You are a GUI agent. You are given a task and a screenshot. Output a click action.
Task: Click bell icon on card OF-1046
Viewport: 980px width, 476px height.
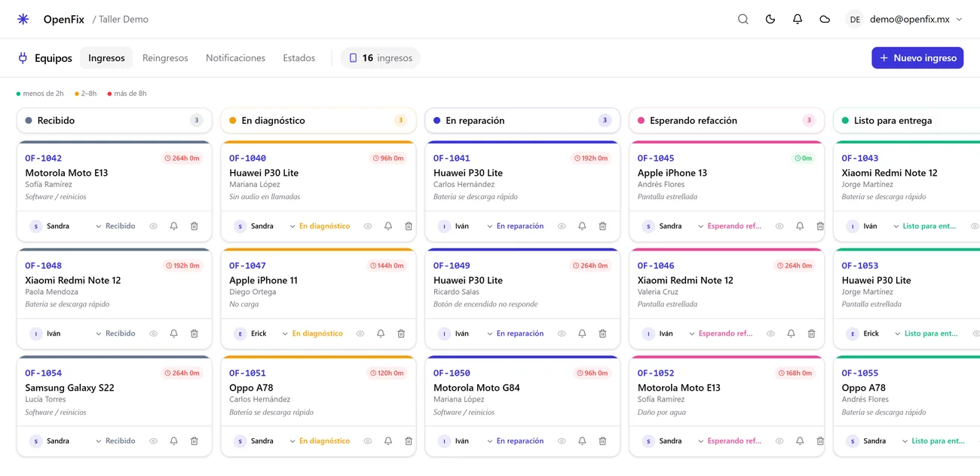coord(791,333)
